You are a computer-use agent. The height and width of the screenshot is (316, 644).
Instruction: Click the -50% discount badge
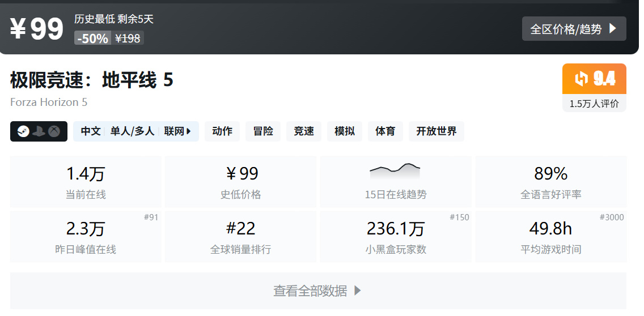[93, 38]
